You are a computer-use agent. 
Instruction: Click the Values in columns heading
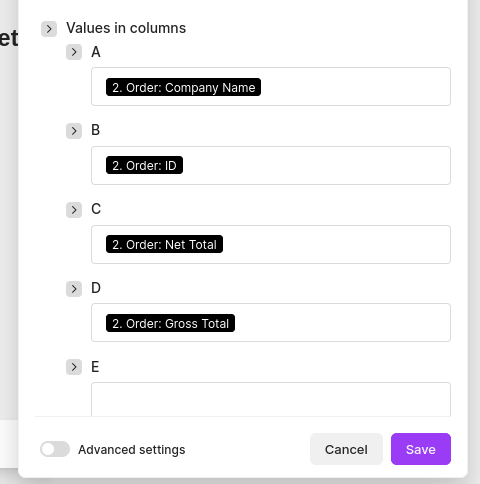126,28
